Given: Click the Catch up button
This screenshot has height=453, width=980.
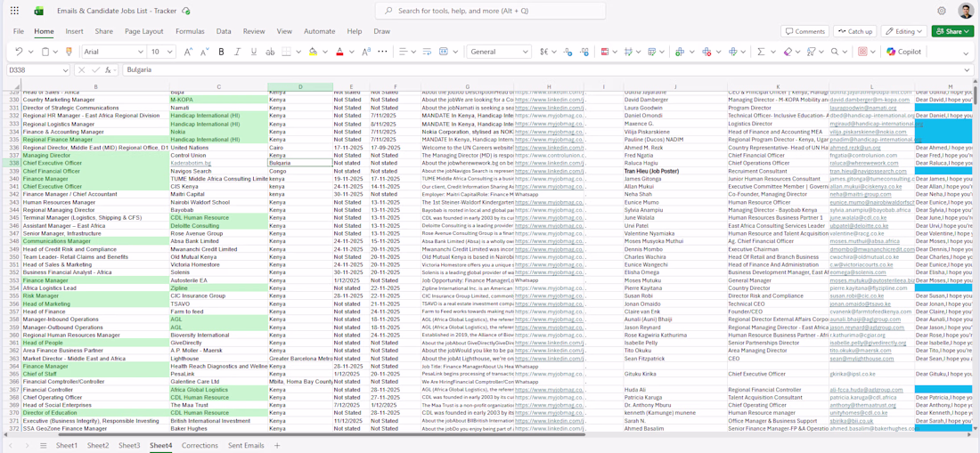Looking at the screenshot, I should pyautogui.click(x=855, y=31).
